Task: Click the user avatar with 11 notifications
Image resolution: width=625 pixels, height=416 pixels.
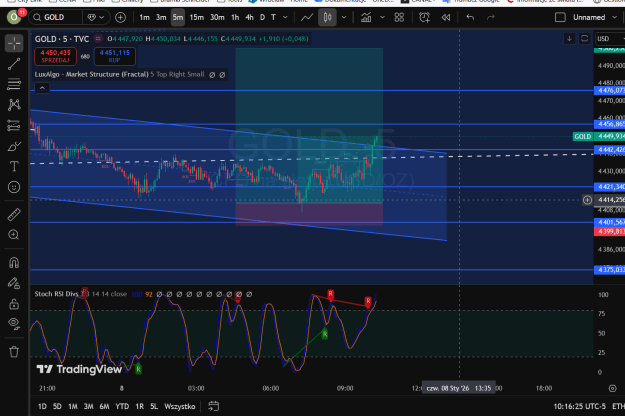Action: click(15, 17)
